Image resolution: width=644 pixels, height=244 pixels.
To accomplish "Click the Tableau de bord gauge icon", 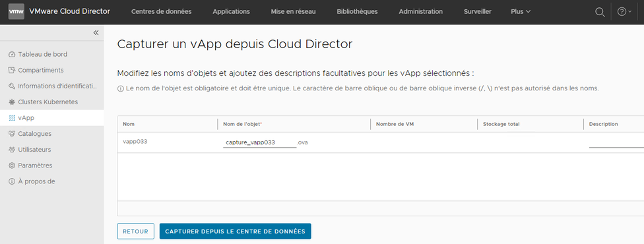I will [11, 54].
